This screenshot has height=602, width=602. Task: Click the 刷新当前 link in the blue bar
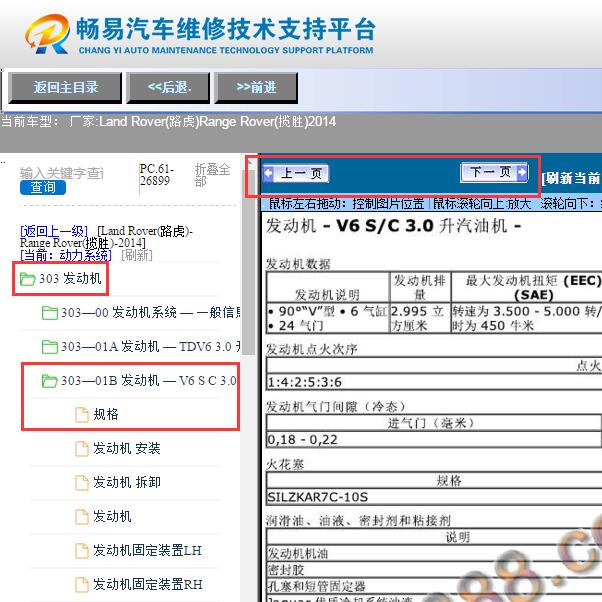pos(571,178)
